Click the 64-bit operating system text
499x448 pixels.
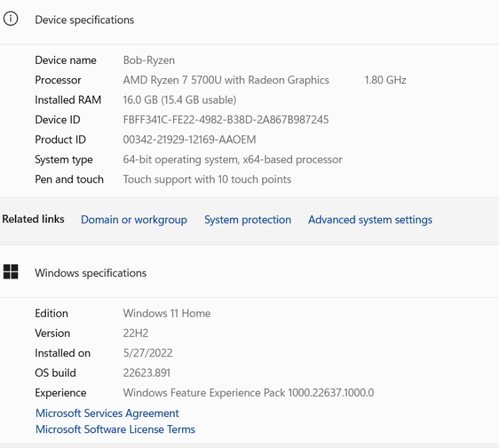pos(233,160)
